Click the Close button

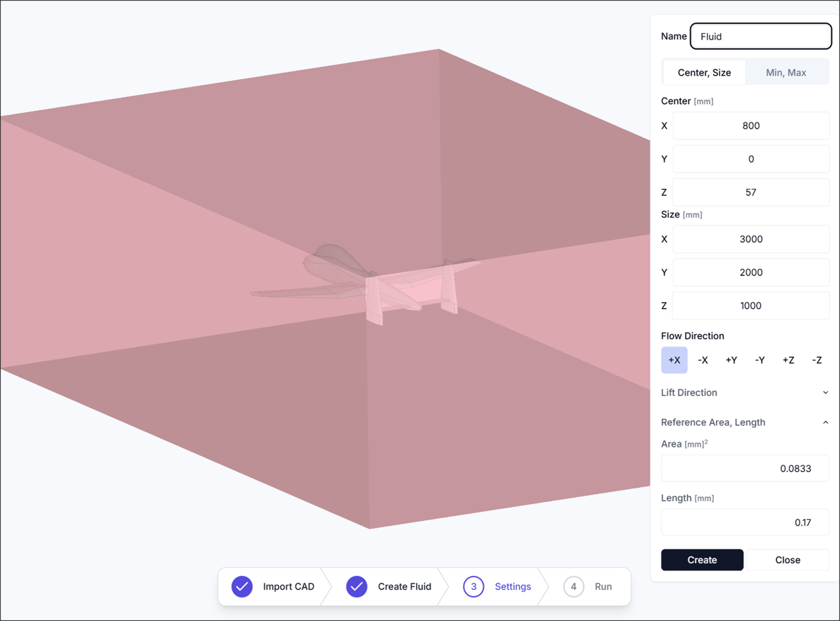pos(787,560)
